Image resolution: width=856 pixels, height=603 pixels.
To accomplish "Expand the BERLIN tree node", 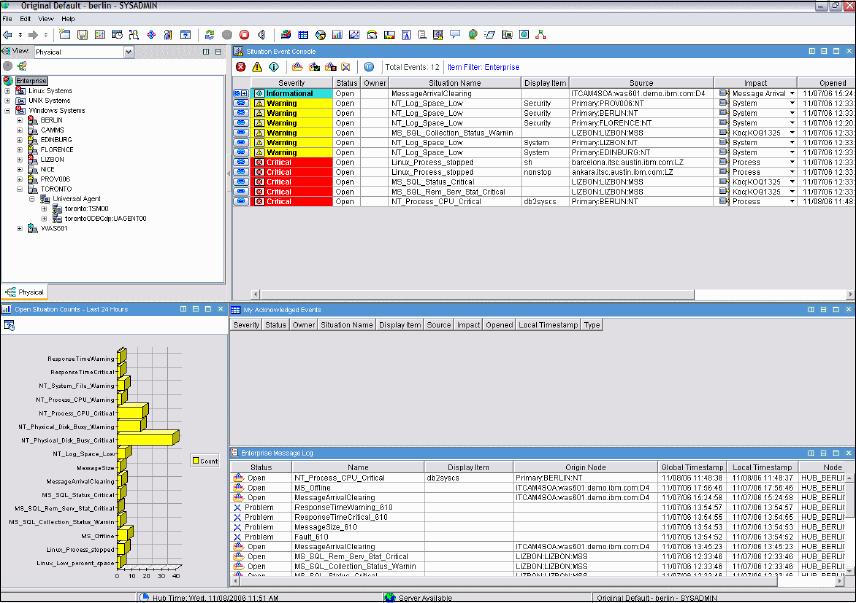I will point(20,120).
